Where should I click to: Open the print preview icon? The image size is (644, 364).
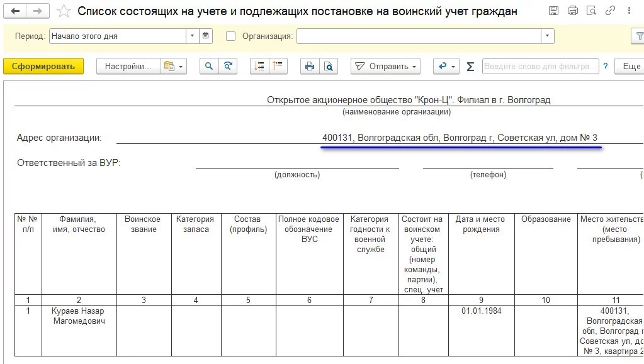pos(328,66)
